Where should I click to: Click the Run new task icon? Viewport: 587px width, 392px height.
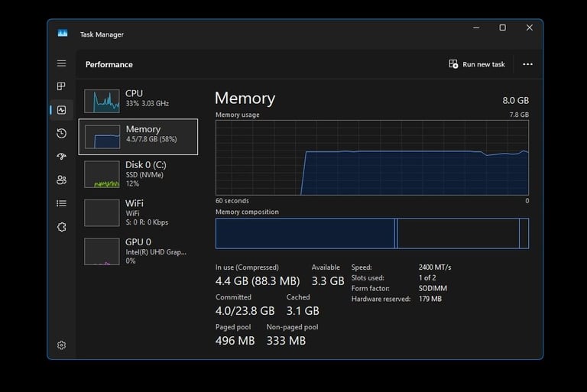click(x=453, y=64)
